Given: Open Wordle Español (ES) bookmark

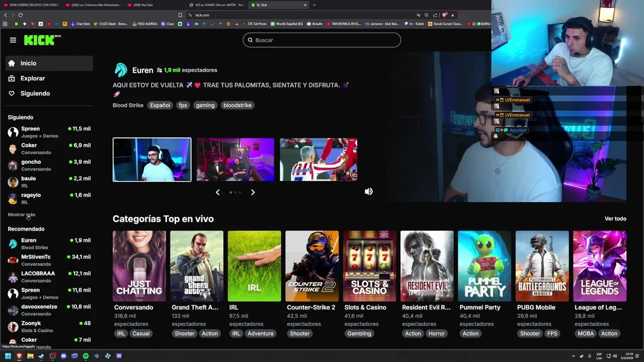Looking at the screenshot, I should [287, 24].
